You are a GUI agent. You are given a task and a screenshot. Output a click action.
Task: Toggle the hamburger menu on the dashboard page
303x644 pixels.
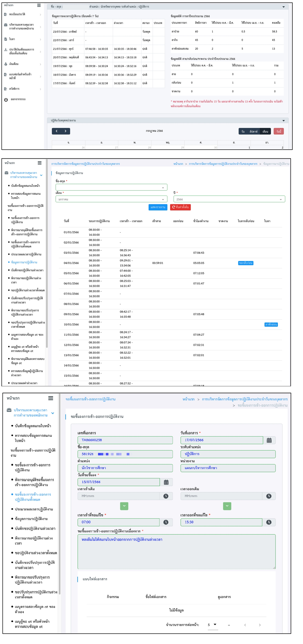pos(39,5)
